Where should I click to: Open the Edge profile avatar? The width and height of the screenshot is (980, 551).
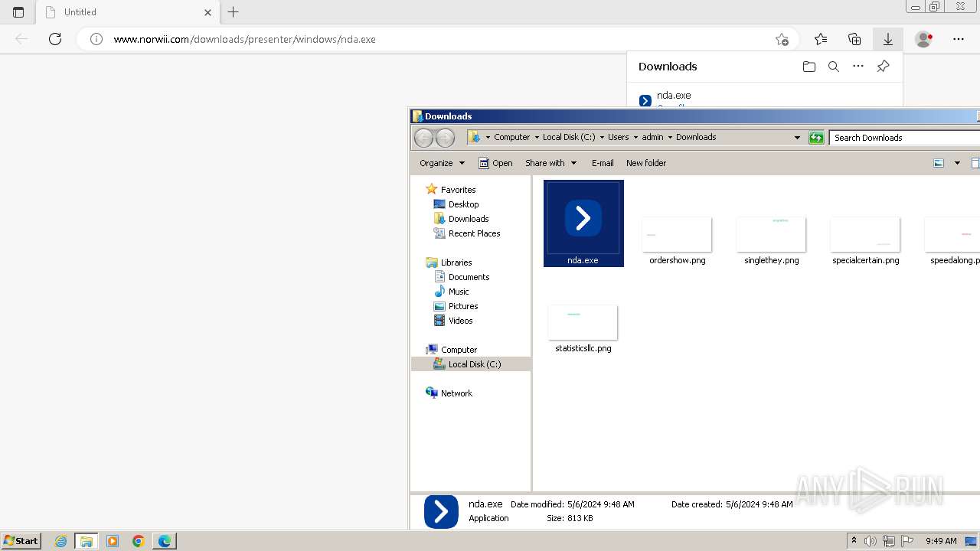[924, 39]
